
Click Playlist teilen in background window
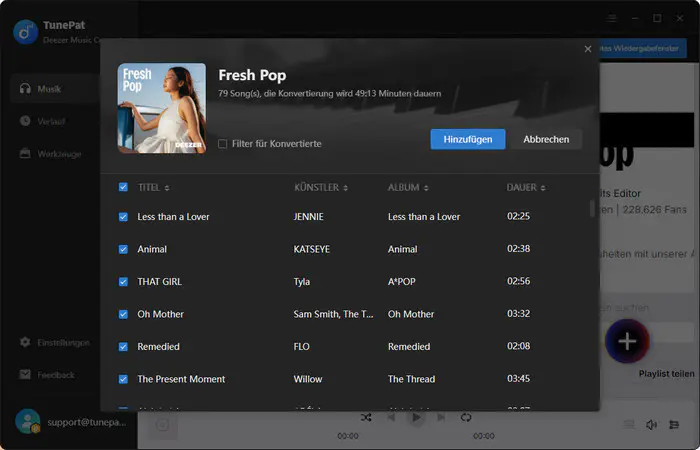click(666, 374)
